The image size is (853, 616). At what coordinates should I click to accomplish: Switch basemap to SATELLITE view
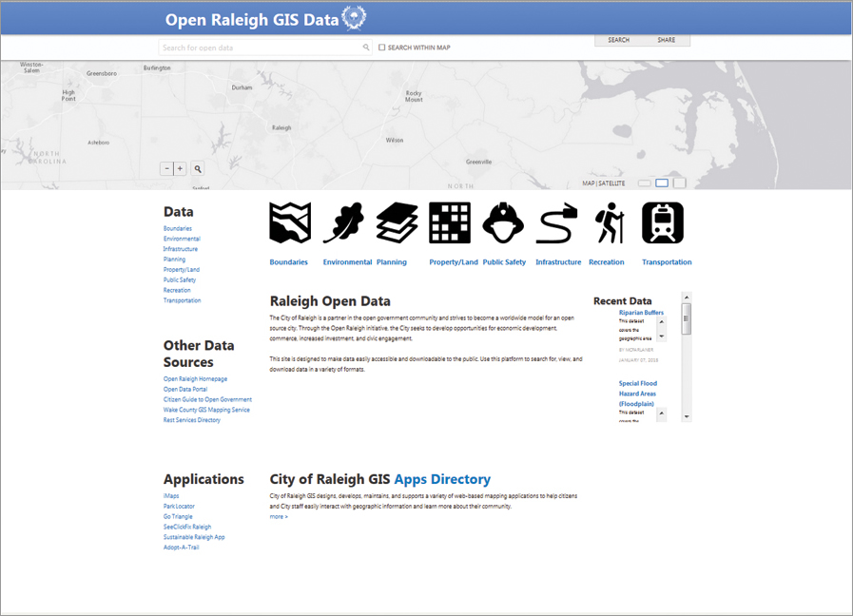(611, 183)
